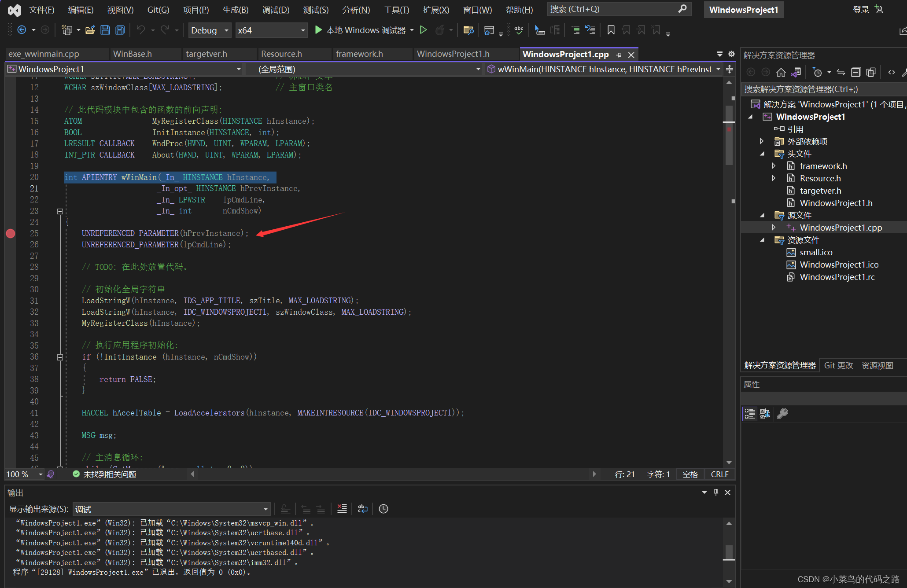Click the 搜索 (Ctrl+Q) search box
Image resolution: width=907 pixels, height=588 pixels.
coord(612,9)
